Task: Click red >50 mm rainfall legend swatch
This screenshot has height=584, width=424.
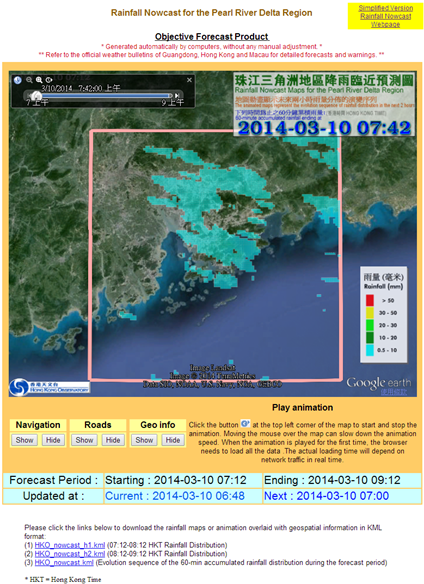Action: (370, 300)
